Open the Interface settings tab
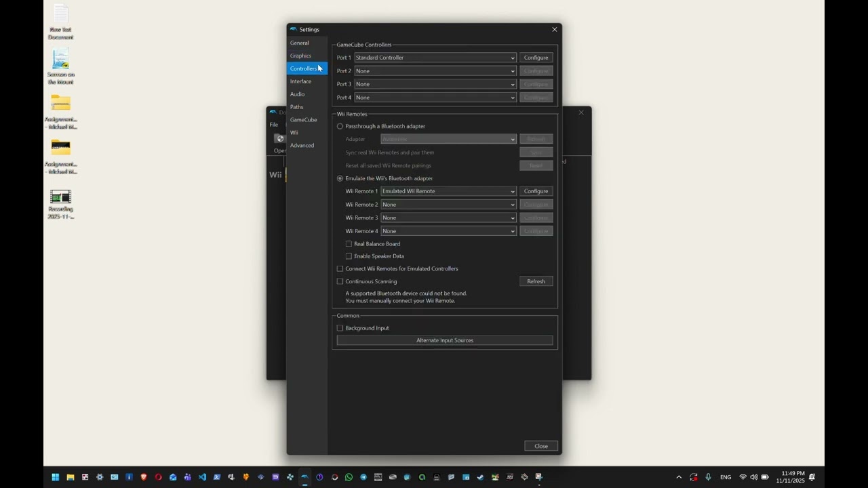The image size is (868, 488). tap(307, 81)
